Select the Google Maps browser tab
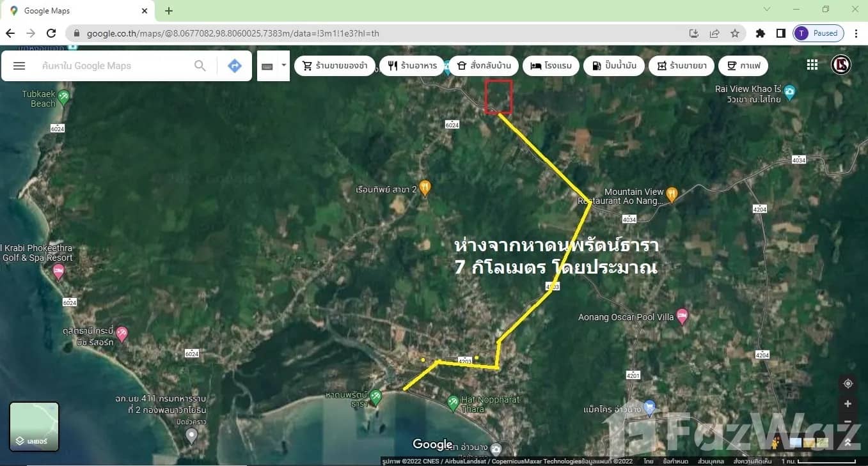Screen dimensions: 868x466 [x=77, y=11]
